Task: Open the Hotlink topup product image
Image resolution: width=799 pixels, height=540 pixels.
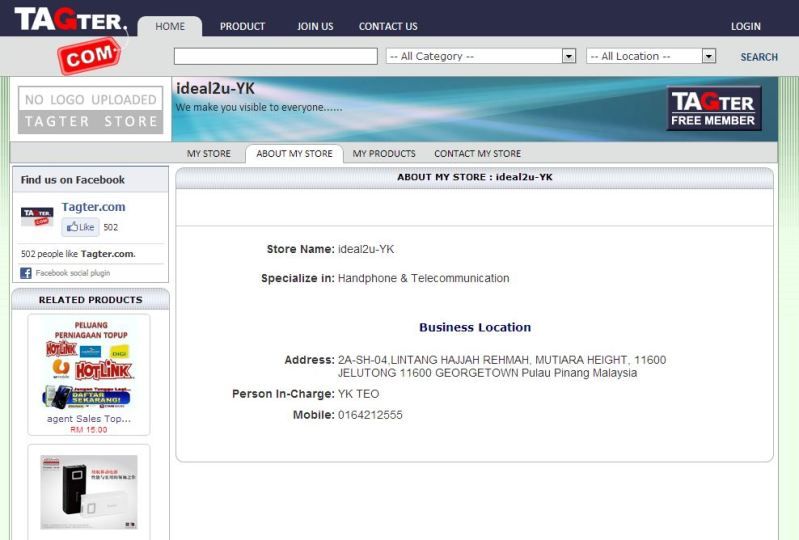Action: click(88, 365)
